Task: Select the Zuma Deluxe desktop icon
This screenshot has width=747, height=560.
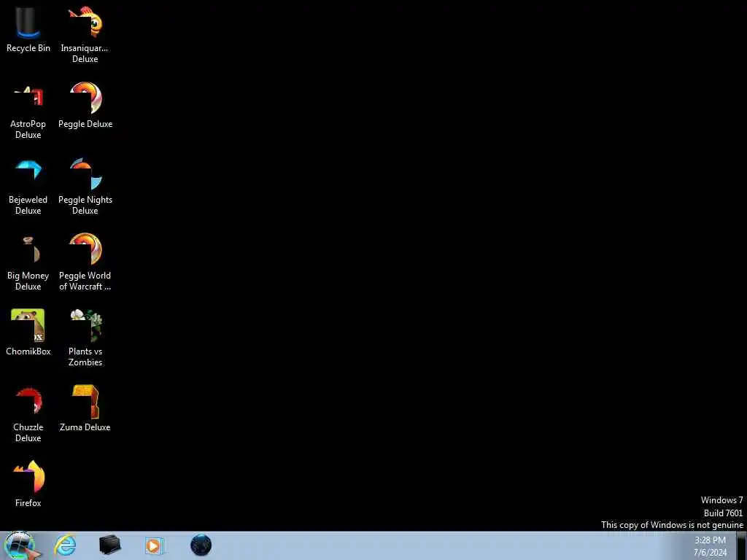Action: [85, 401]
